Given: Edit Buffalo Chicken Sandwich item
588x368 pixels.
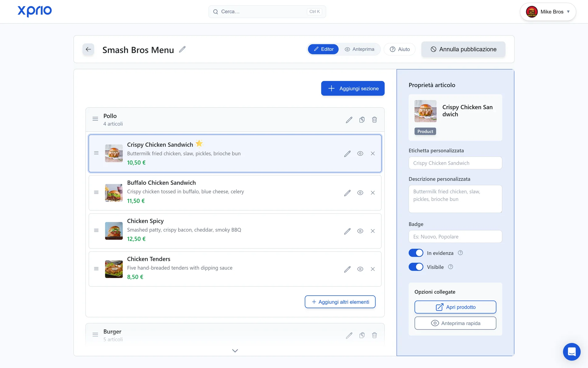Looking at the screenshot, I should click(347, 193).
